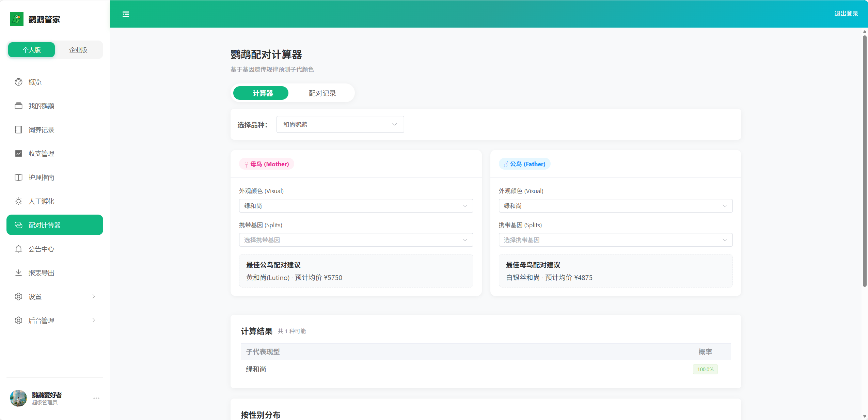Image resolution: width=868 pixels, height=420 pixels.
Task: Expand the Mother's 外观颜色 color dropdown
Action: coord(356,205)
